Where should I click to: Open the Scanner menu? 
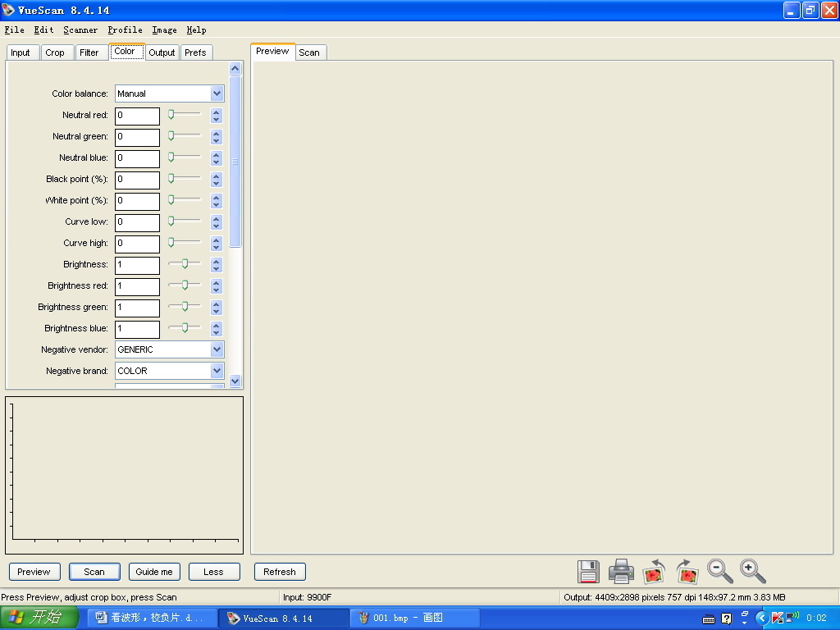[x=80, y=30]
